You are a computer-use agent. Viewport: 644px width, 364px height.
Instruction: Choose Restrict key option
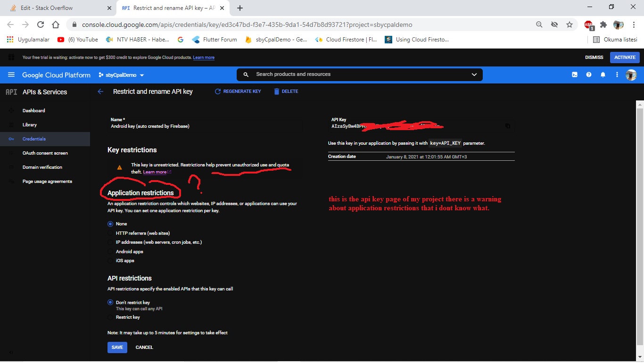110,317
